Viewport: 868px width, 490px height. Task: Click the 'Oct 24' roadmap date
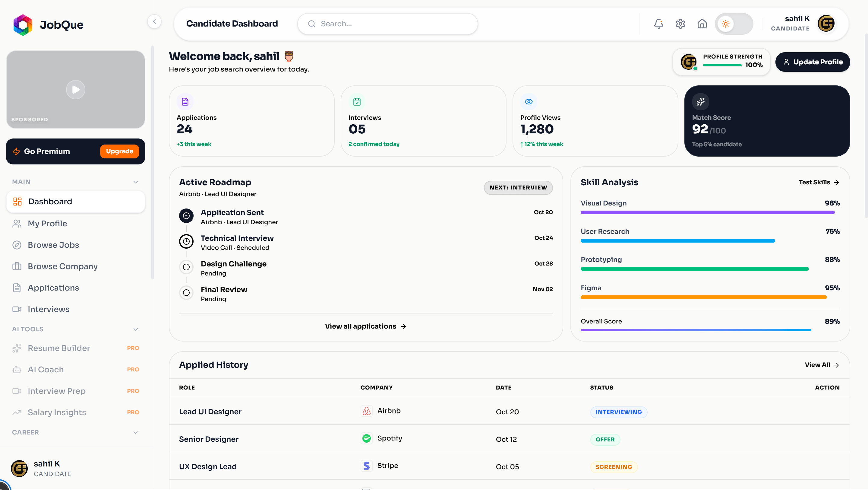[544, 238]
